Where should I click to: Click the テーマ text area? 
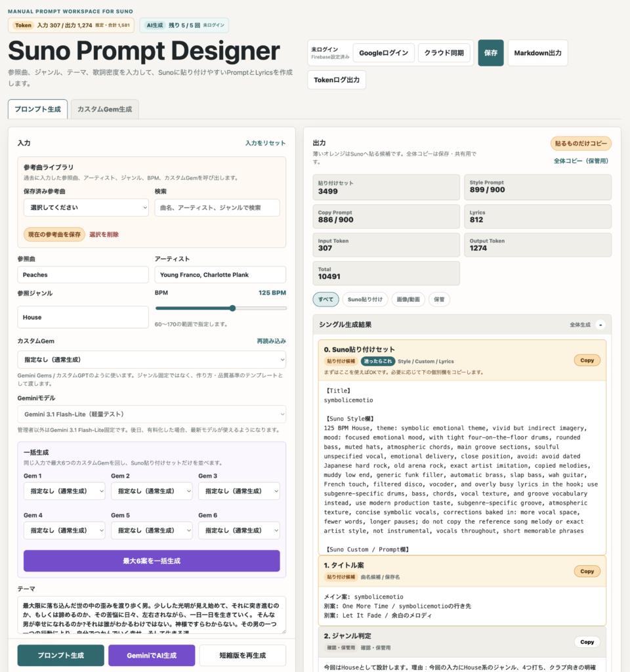click(152, 614)
